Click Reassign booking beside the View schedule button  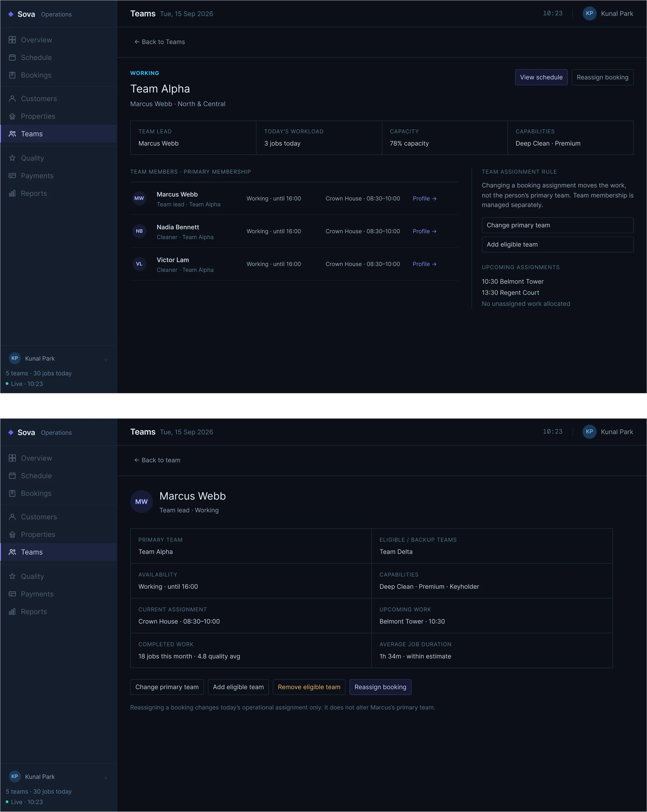pyautogui.click(x=602, y=77)
